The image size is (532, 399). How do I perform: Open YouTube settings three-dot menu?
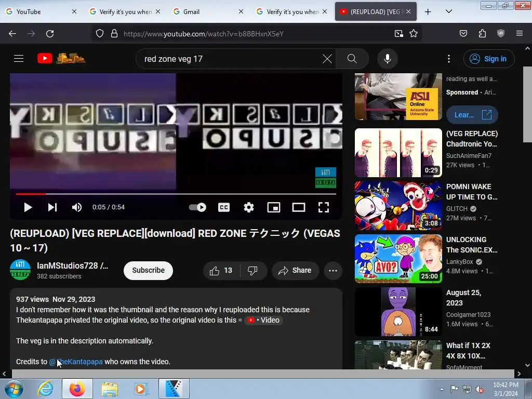[x=449, y=59]
